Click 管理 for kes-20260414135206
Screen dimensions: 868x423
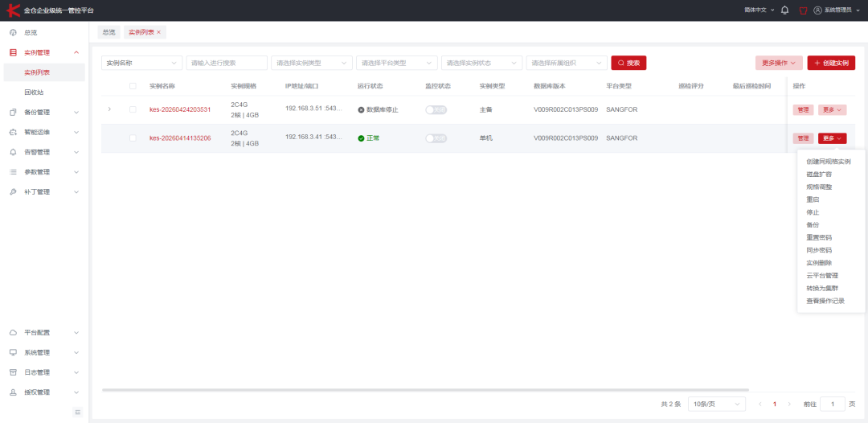(x=803, y=138)
